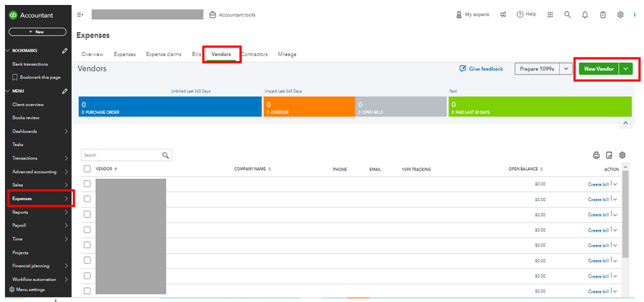Edit bookmarks with the pencil icon
Screen dimensions: 644x302
(65, 51)
